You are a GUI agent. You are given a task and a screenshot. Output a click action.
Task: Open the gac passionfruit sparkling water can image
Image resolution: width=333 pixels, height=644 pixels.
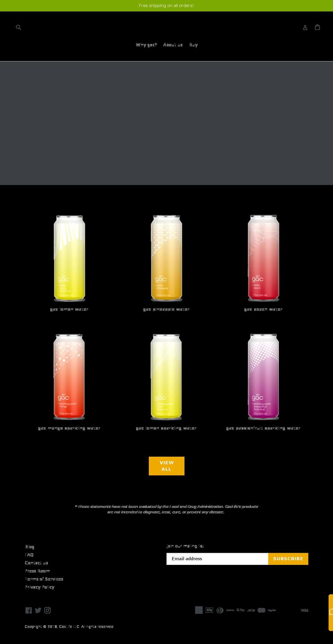pos(264,377)
